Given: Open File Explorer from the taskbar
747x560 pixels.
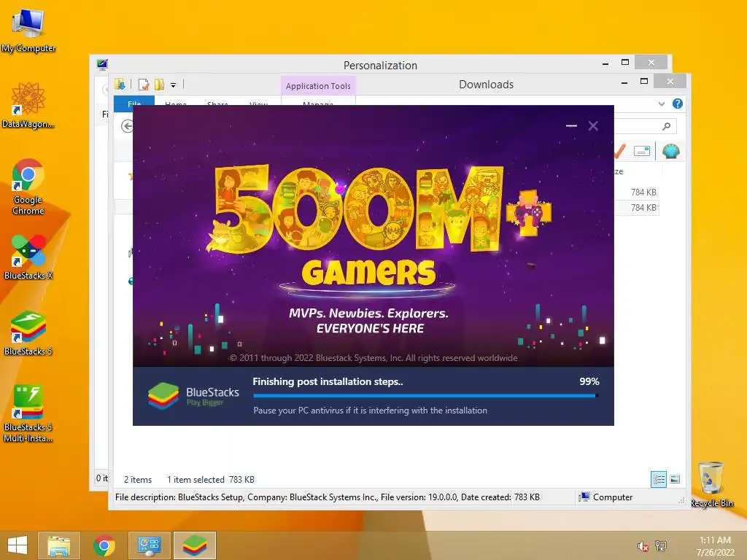Looking at the screenshot, I should tap(59, 545).
